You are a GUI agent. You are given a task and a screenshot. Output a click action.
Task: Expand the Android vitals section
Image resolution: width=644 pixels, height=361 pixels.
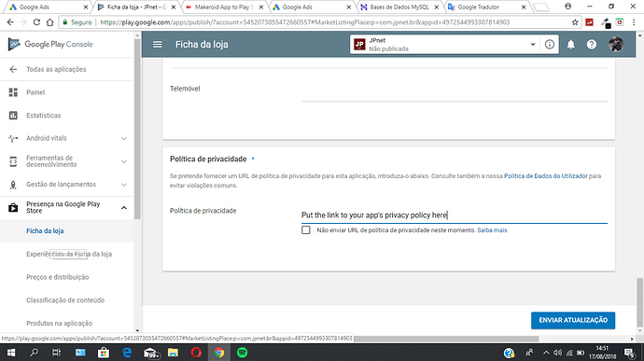coord(124,138)
